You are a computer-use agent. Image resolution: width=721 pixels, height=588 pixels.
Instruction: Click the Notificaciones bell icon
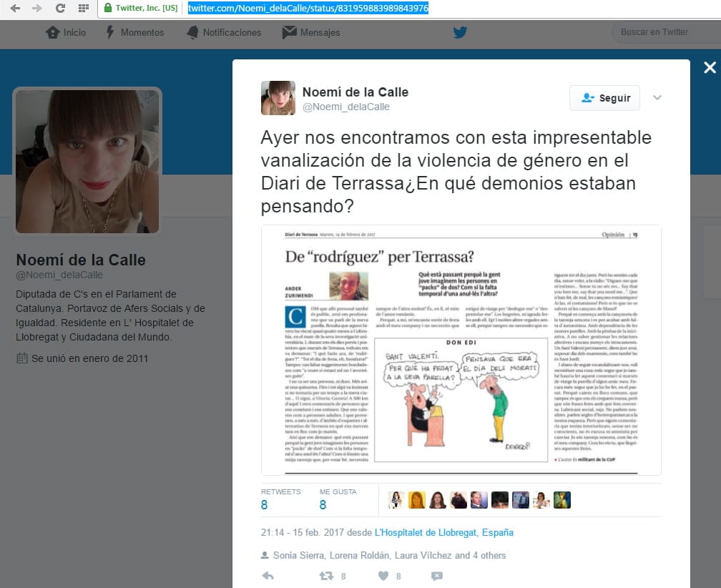(192, 32)
